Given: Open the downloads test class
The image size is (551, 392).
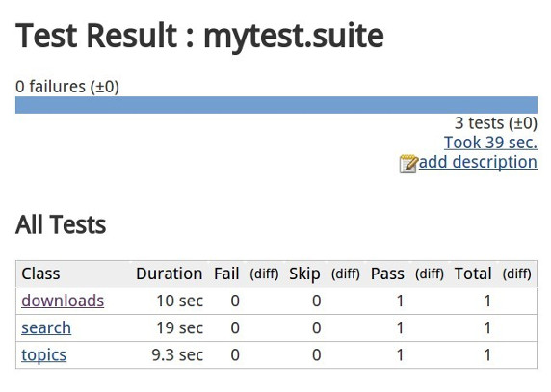Looking at the screenshot, I should tap(63, 301).
